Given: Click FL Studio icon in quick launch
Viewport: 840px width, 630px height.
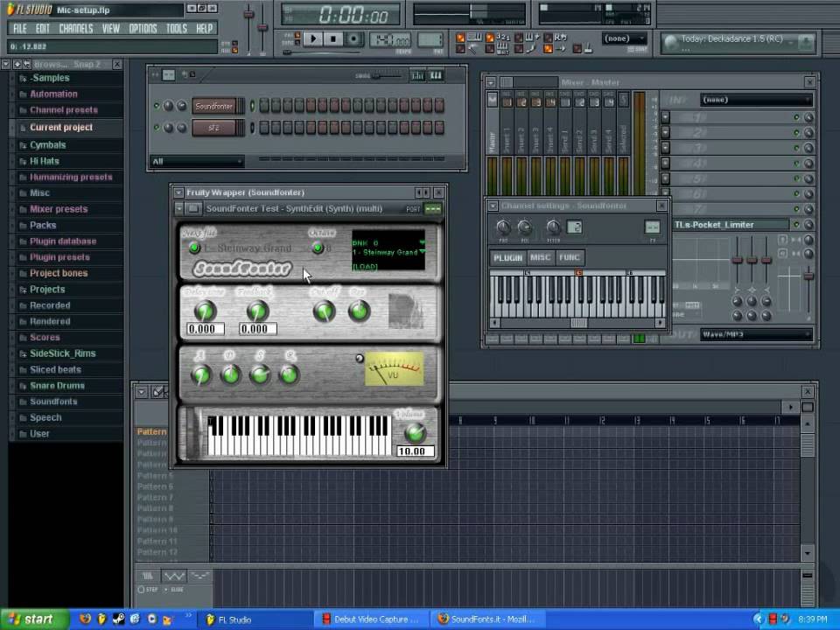Looking at the screenshot, I should point(101,619).
